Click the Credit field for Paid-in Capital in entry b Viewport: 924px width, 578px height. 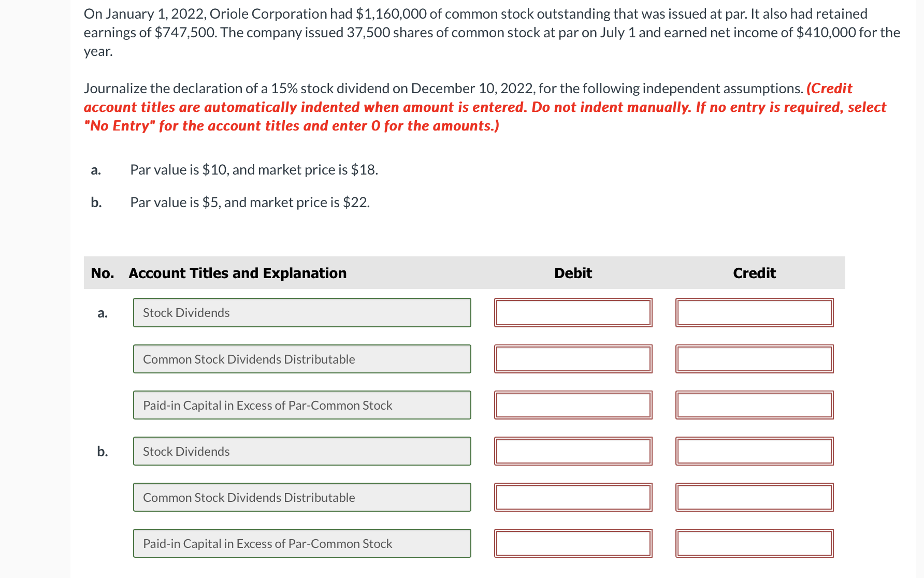[x=754, y=543]
